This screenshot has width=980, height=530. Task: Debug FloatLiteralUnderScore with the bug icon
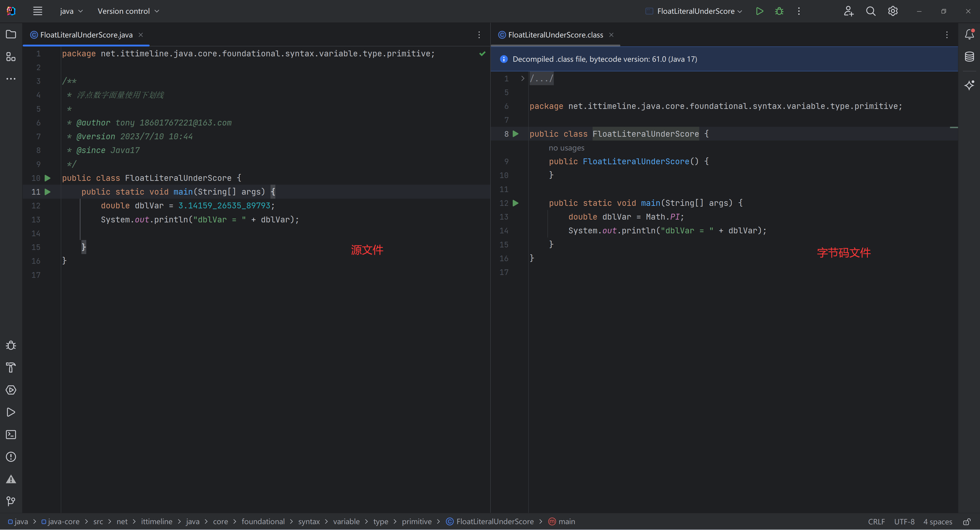(x=779, y=11)
